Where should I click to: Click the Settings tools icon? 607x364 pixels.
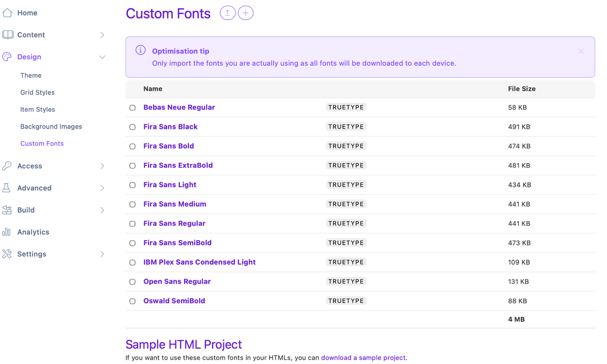tap(7, 254)
